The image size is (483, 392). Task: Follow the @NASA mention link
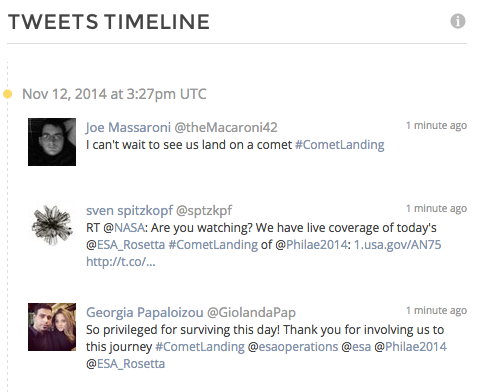point(129,228)
